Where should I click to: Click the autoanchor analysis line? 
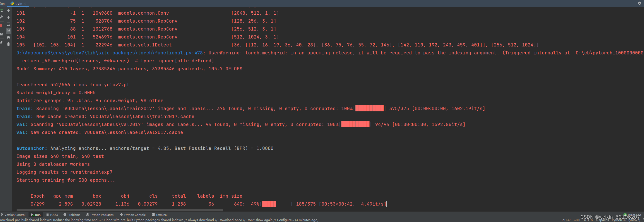click(x=145, y=148)
